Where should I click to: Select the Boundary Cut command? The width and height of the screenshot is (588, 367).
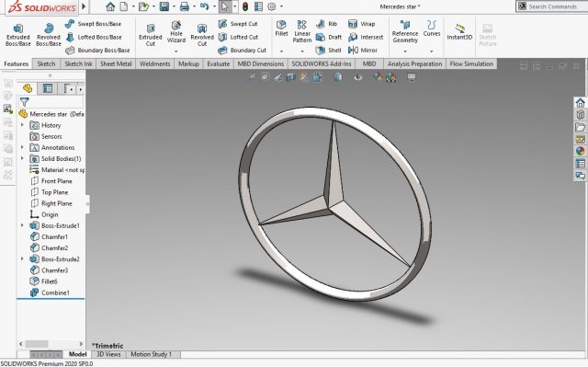click(242, 51)
